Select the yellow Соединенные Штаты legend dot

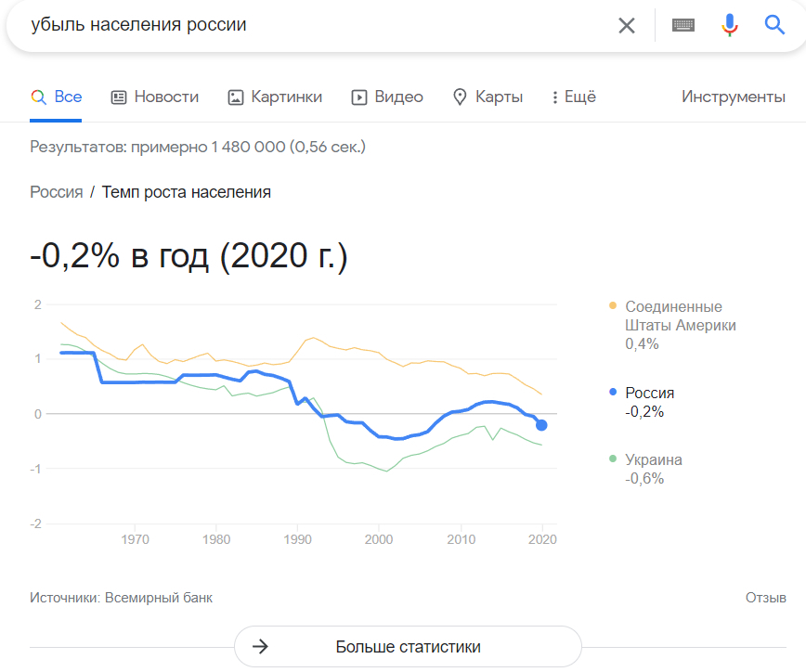(613, 306)
